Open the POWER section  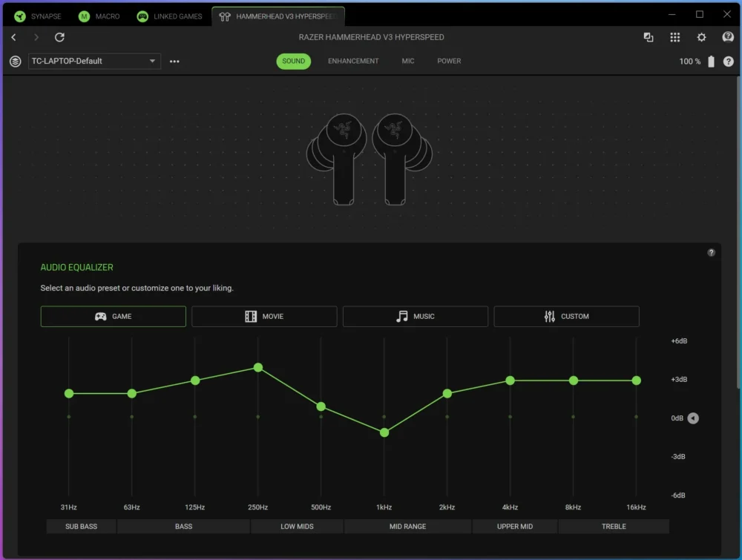click(449, 61)
